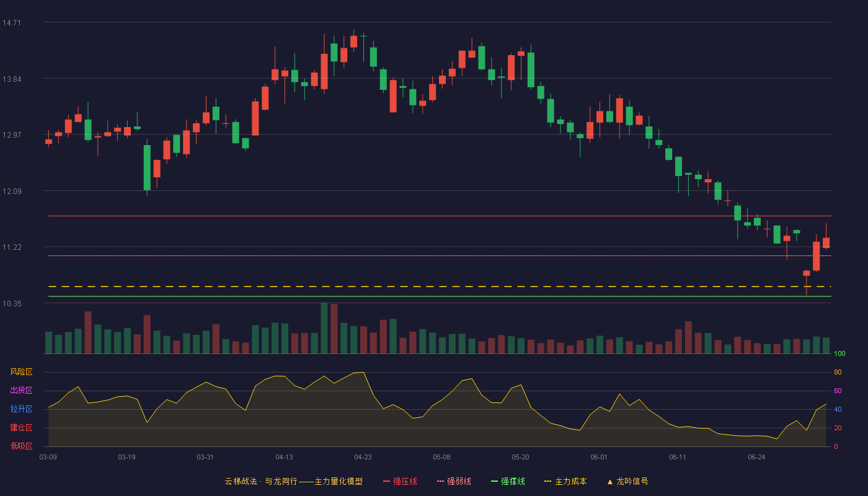This screenshot has height=496, width=868.
Task: Click the blue 40 indicator scale value
Action: (838, 409)
